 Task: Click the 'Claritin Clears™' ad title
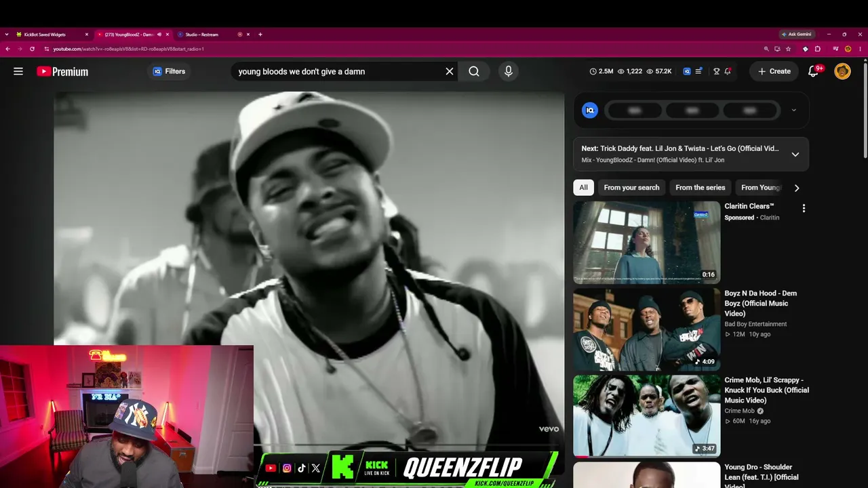[749, 206]
